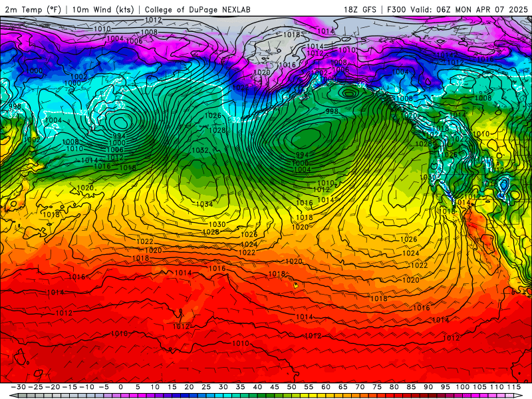The width and height of the screenshot is (532, 399).
Task: Select the 50 value on the colorbar
Action: 291,387
